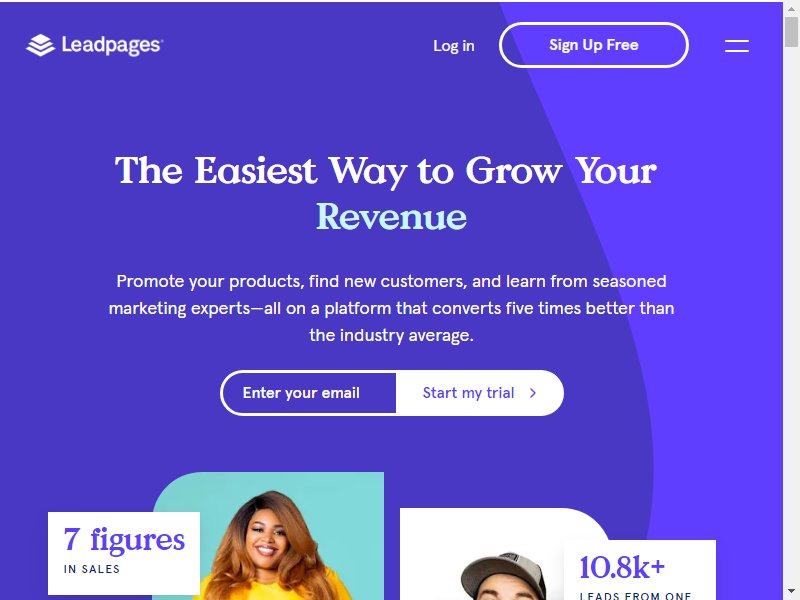This screenshot has width=800, height=600.
Task: Focus the Enter your email field
Action: pos(309,393)
